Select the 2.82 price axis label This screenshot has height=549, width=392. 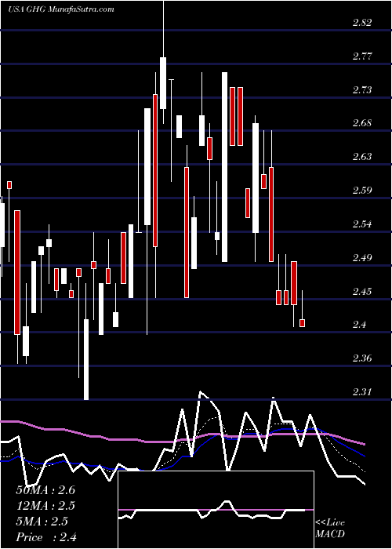[x=362, y=23]
